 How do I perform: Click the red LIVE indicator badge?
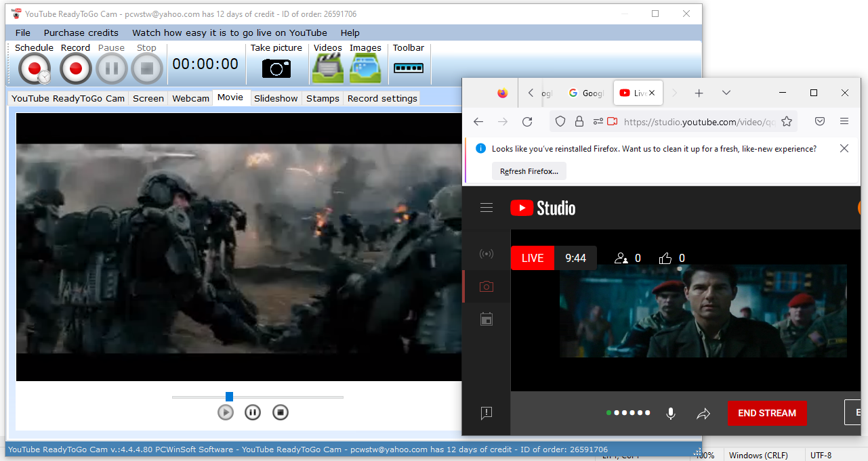(x=533, y=258)
